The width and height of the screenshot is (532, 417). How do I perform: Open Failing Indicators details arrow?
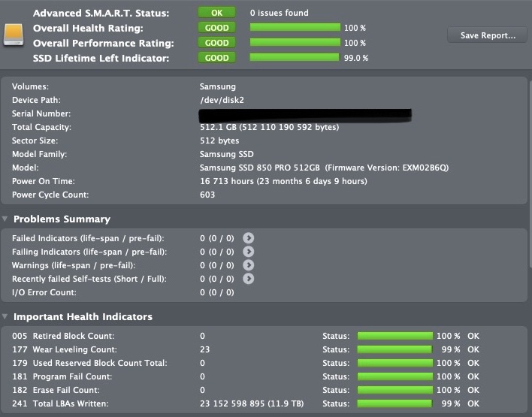click(x=249, y=252)
